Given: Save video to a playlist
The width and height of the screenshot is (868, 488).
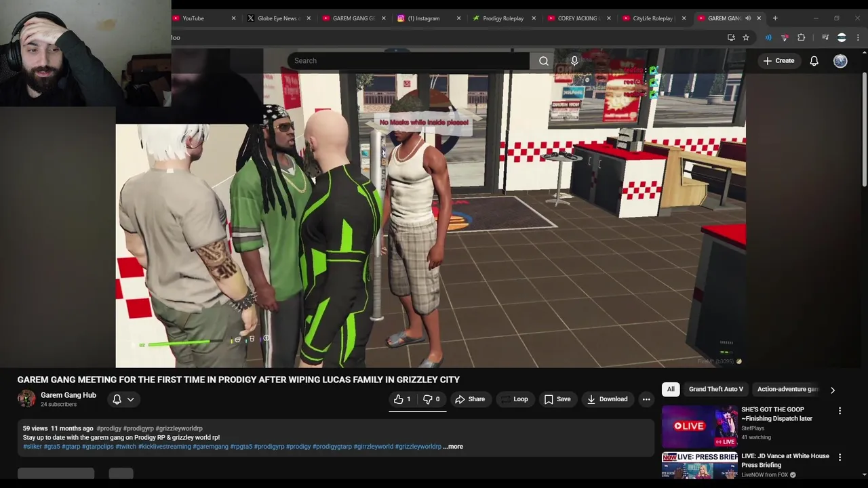Looking at the screenshot, I should (557, 399).
